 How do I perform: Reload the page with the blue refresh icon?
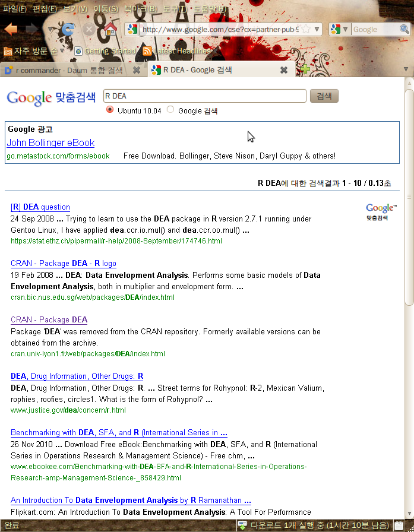click(68, 30)
